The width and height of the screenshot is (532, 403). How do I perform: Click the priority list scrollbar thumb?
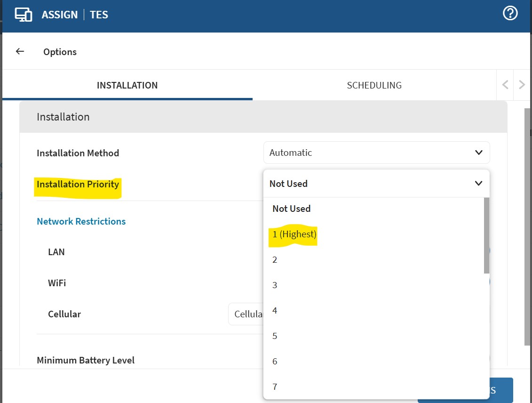[486, 235]
